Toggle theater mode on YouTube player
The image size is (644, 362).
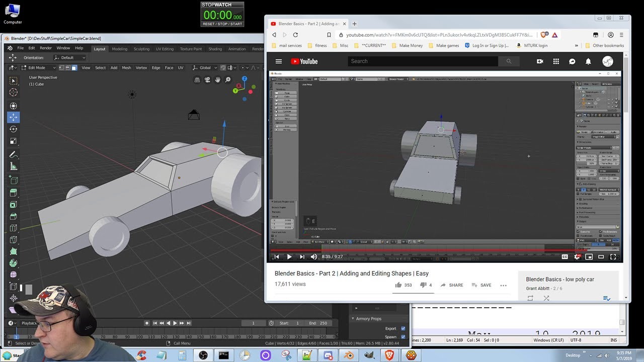[601, 256]
